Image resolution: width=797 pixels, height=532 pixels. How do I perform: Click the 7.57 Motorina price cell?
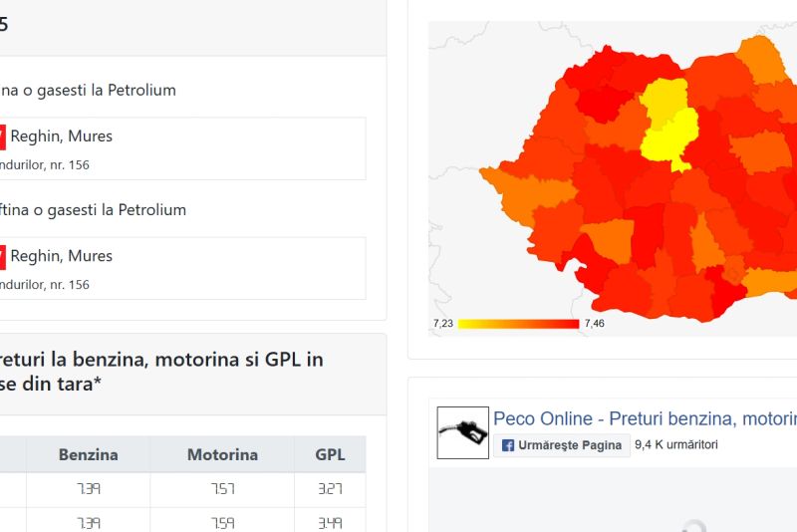[222, 489]
